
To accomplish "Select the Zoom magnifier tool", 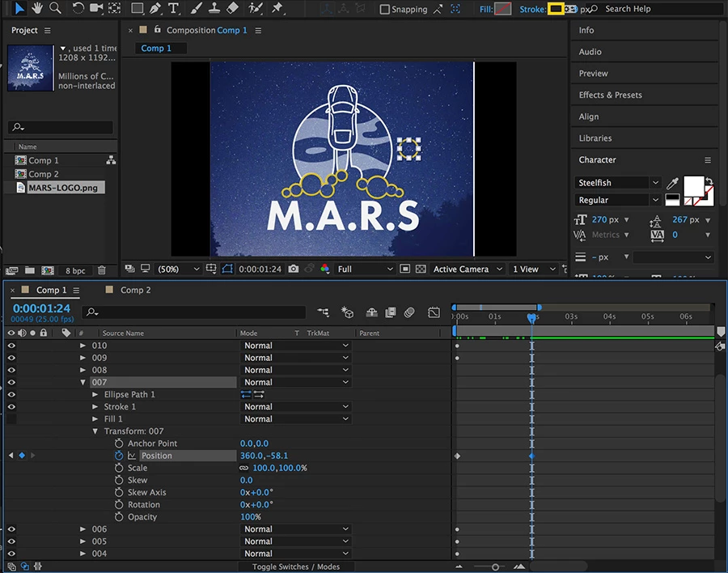I will (x=55, y=8).
